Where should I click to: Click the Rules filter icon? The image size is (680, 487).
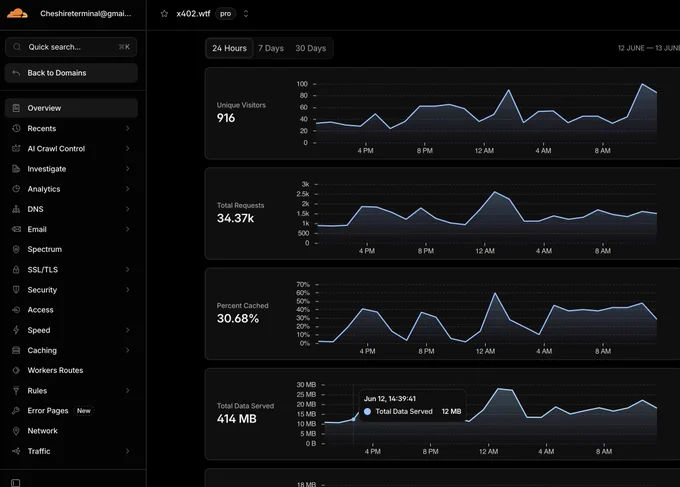click(x=16, y=390)
